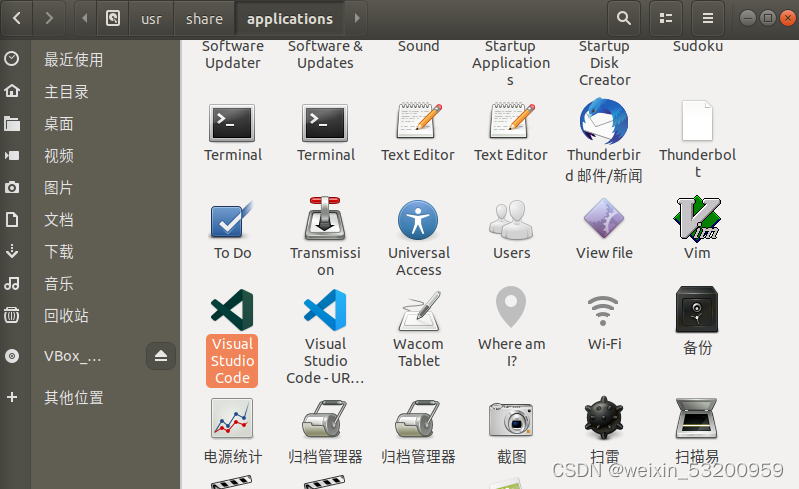Open the search magnifier button
The image size is (799, 489).
(624, 18)
